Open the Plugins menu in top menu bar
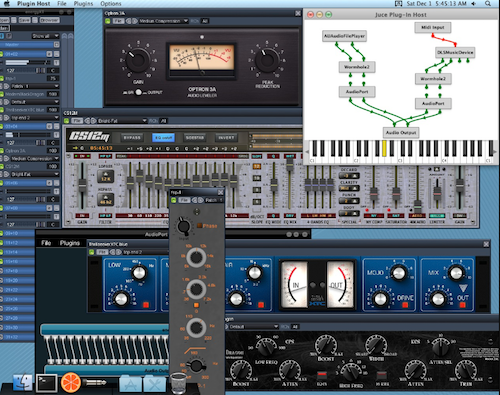This screenshot has width=500, height=395. click(x=83, y=3)
